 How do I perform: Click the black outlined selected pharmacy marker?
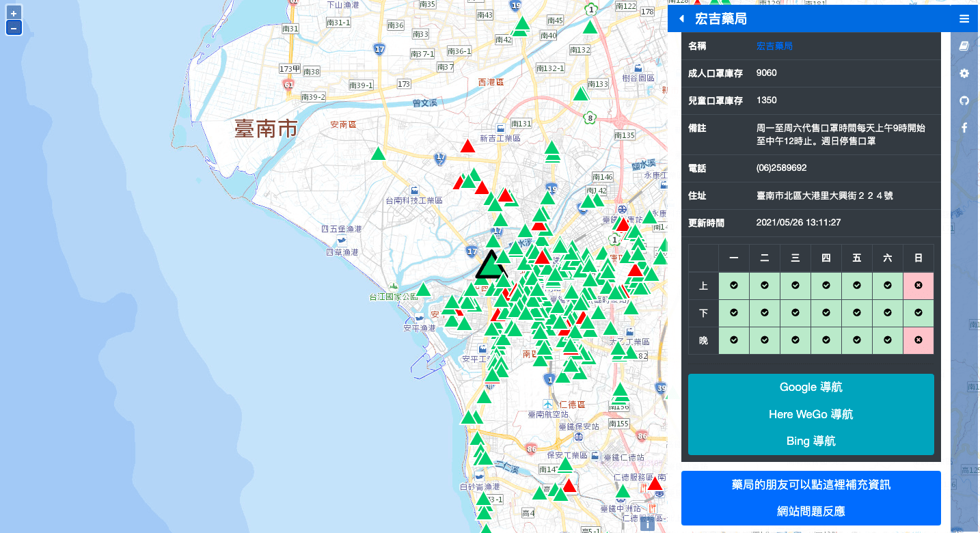tap(489, 266)
